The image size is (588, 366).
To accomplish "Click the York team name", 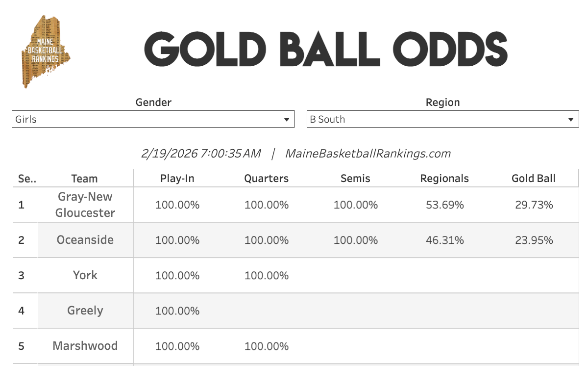I will [x=85, y=275].
